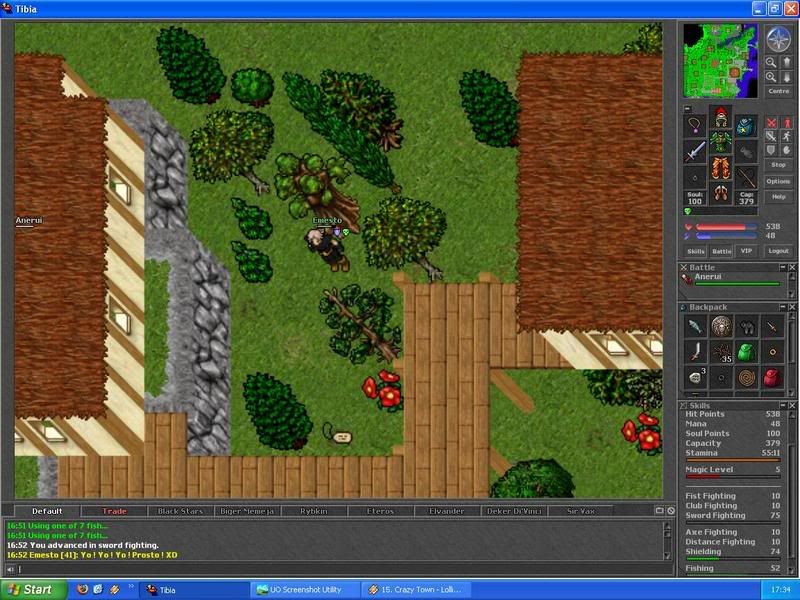This screenshot has width=800, height=600.
Task: Toggle chase opponent running figure icon
Action: click(787, 136)
